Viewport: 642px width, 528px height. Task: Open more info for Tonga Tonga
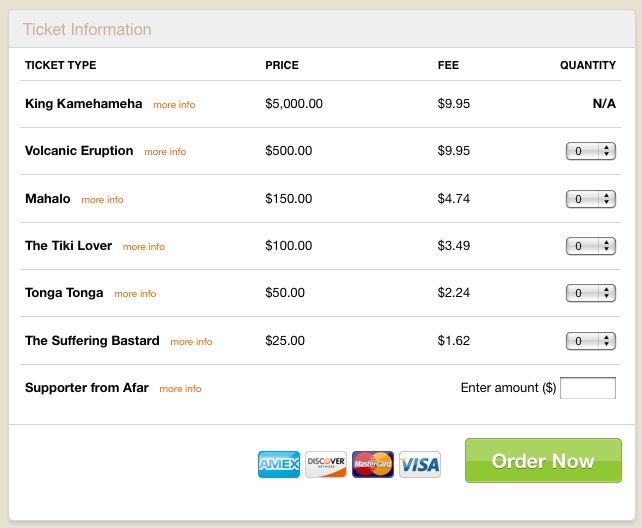tap(135, 294)
